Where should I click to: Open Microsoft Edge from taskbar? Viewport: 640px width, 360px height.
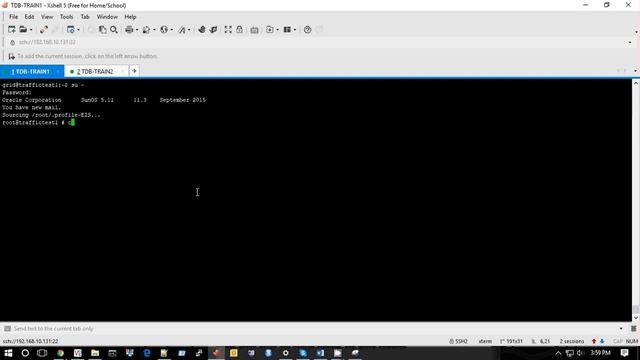[147, 353]
